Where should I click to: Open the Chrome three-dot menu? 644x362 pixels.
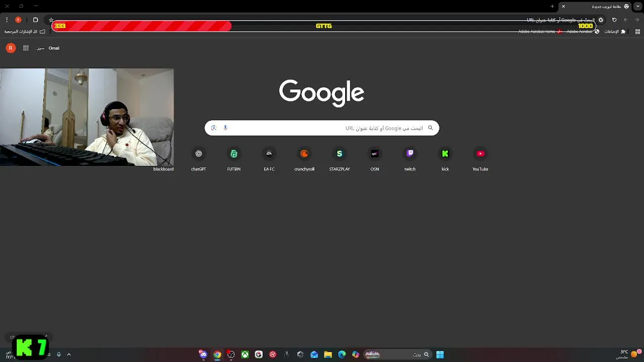7,20
